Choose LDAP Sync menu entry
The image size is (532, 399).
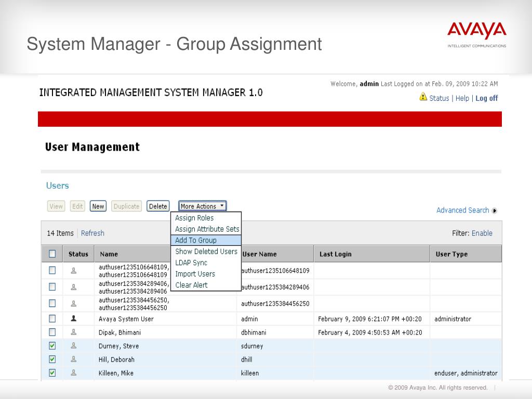pyautogui.click(x=206, y=262)
